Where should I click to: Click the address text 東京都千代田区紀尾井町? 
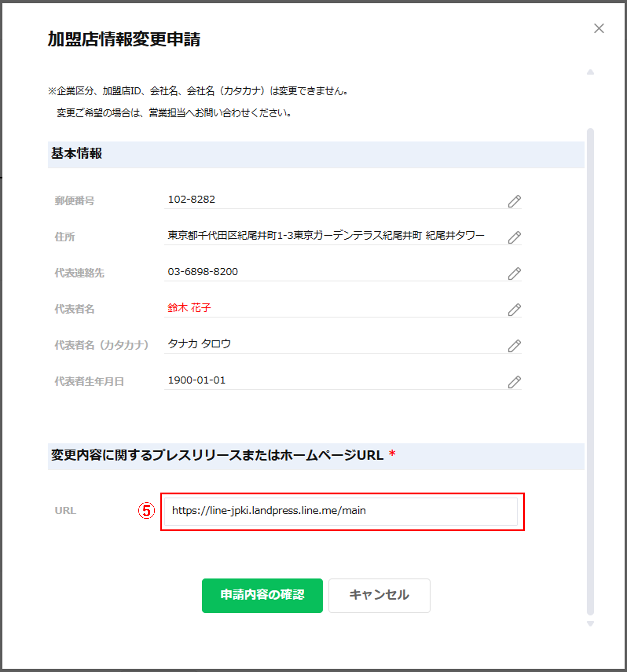tap(222, 235)
